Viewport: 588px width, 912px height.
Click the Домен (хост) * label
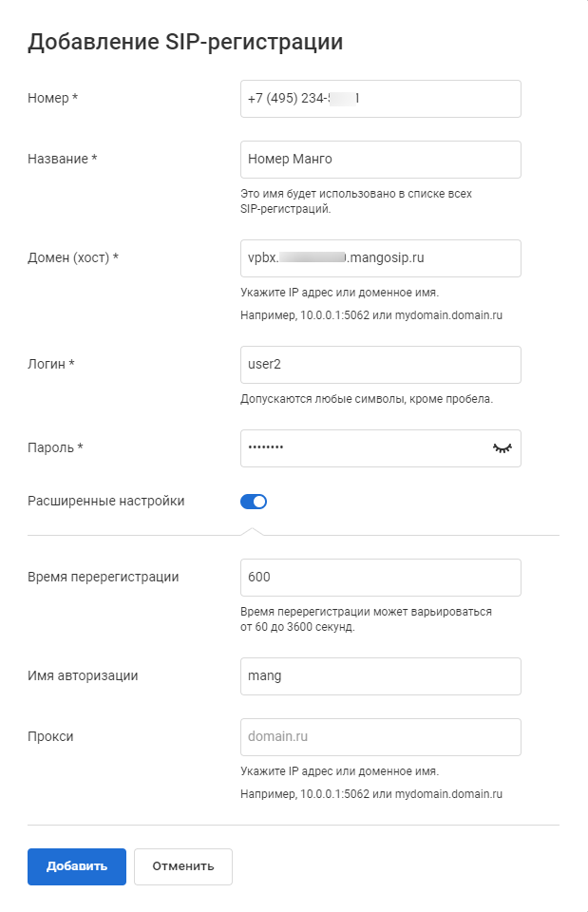pyautogui.click(x=79, y=257)
